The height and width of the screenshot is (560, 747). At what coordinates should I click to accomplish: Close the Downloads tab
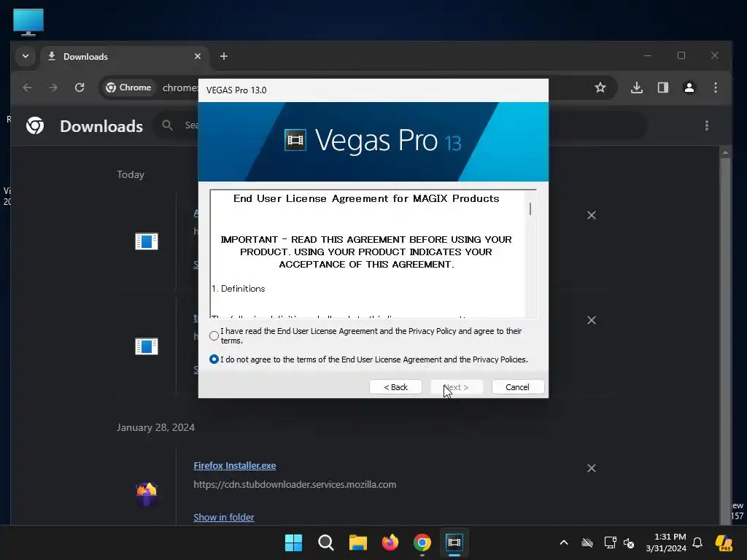click(198, 57)
